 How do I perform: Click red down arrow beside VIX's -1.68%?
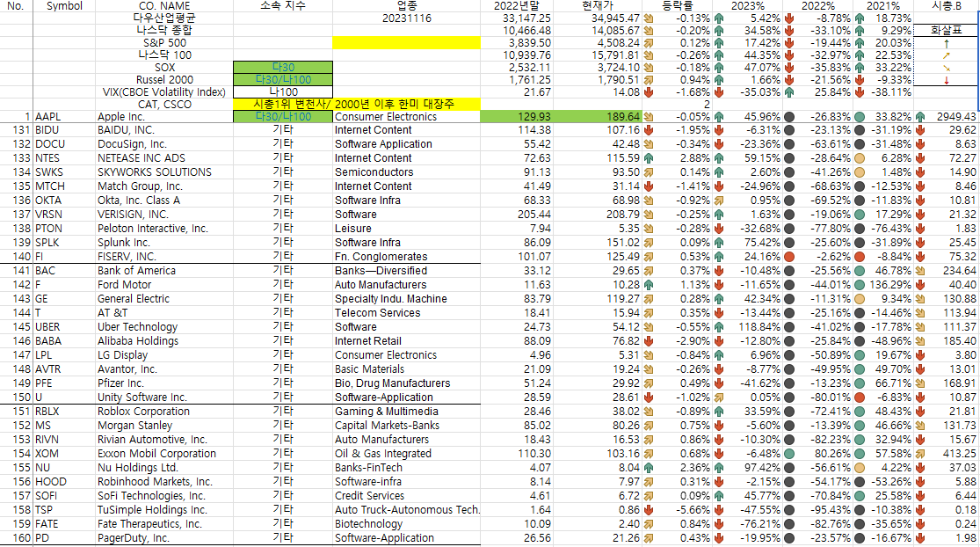pyautogui.click(x=649, y=91)
